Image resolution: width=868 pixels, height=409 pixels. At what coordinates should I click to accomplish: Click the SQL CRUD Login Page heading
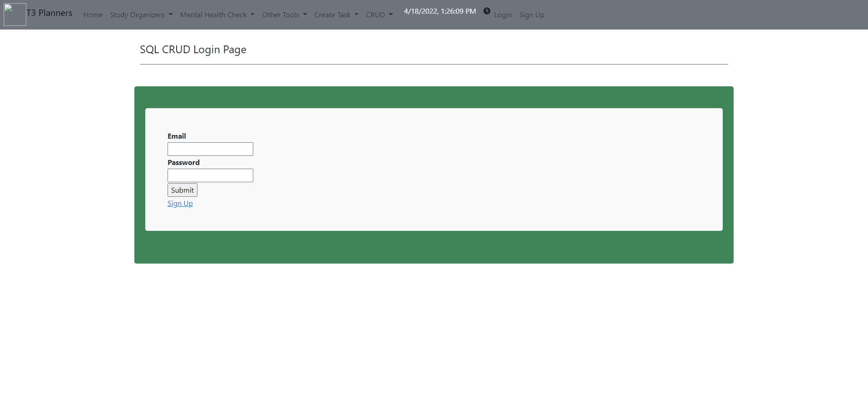point(193,49)
